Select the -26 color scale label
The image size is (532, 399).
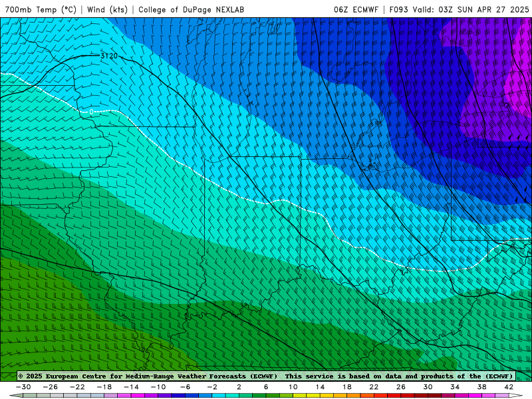(51, 387)
